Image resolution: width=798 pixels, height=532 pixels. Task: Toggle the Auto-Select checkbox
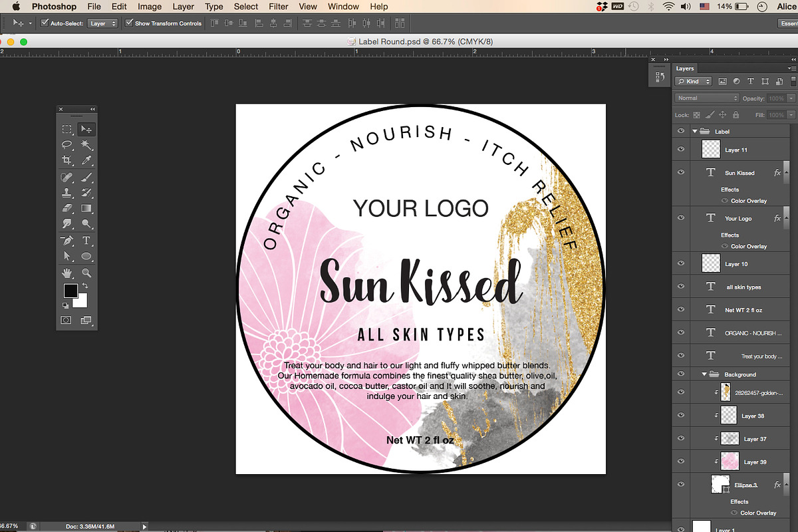(x=45, y=23)
